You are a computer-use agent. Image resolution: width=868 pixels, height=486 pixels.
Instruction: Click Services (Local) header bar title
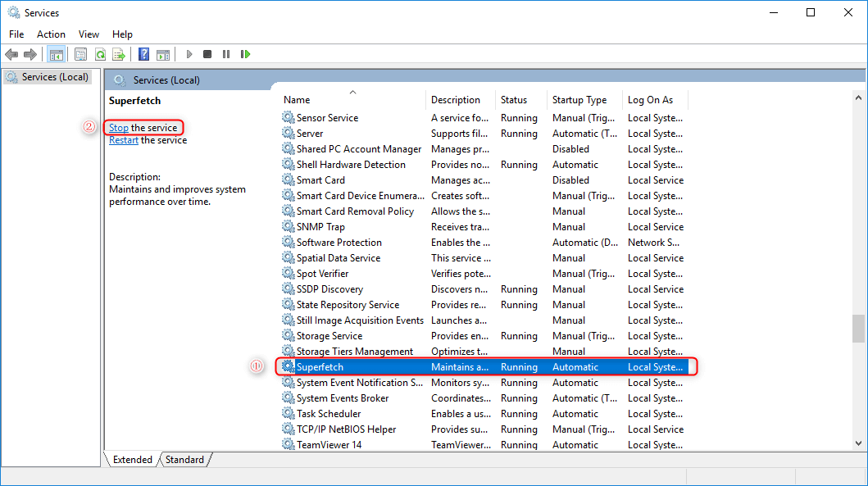click(166, 80)
